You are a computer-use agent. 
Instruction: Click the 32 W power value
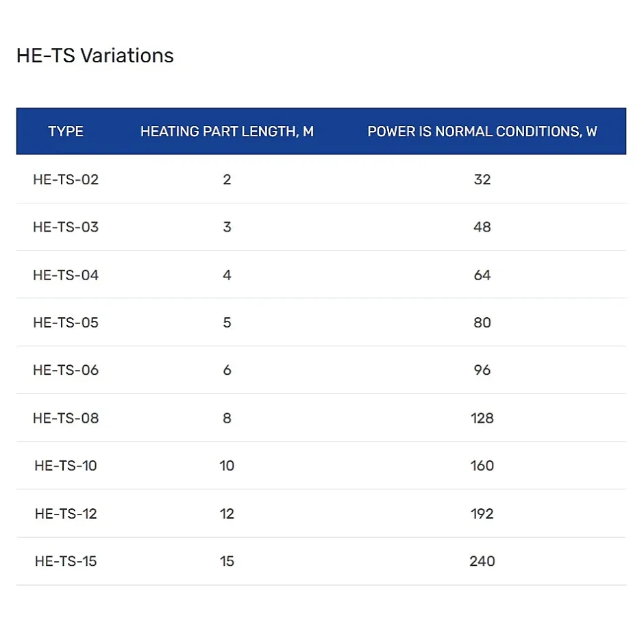(482, 179)
